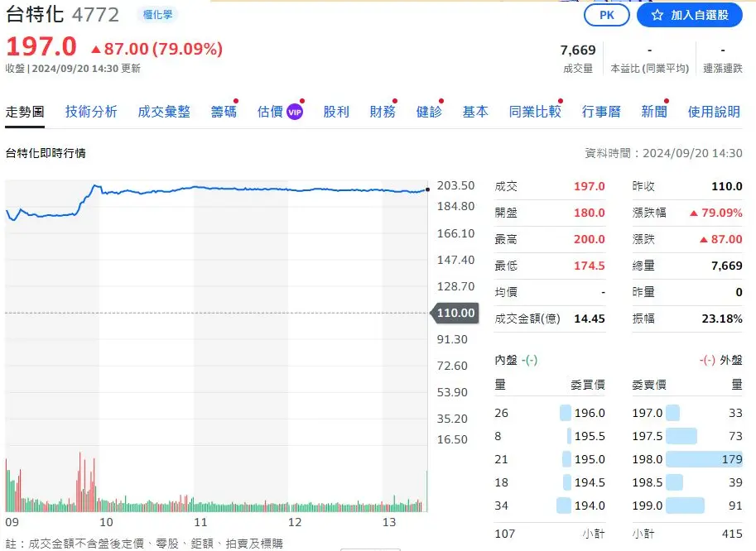Click the latest data point on the chart
This screenshot has height=551, width=756.
point(426,189)
